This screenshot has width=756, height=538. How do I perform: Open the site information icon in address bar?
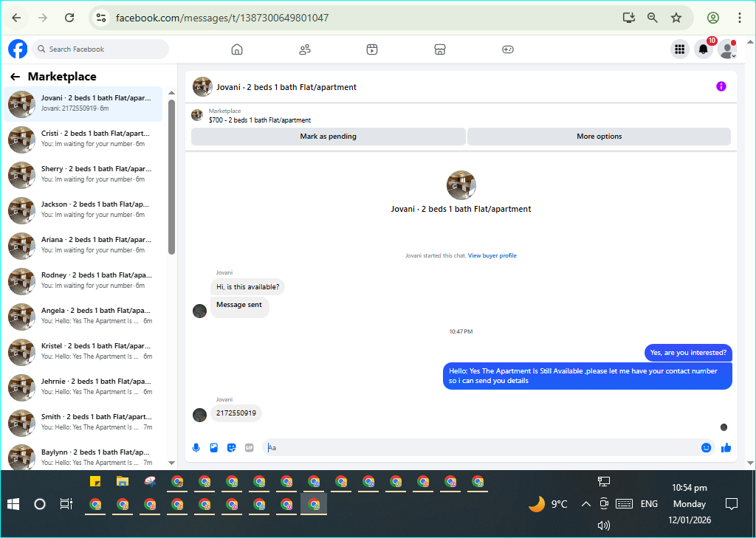(x=101, y=18)
